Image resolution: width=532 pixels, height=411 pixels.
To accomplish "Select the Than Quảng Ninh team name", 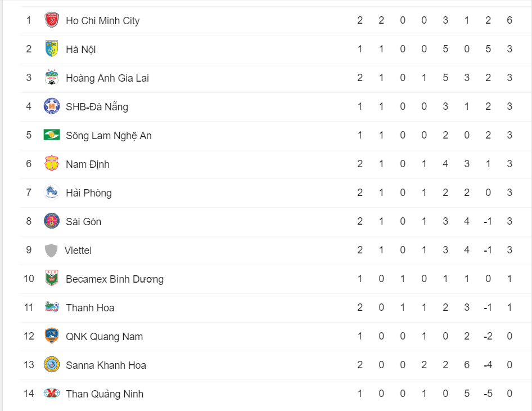I will click(105, 394).
